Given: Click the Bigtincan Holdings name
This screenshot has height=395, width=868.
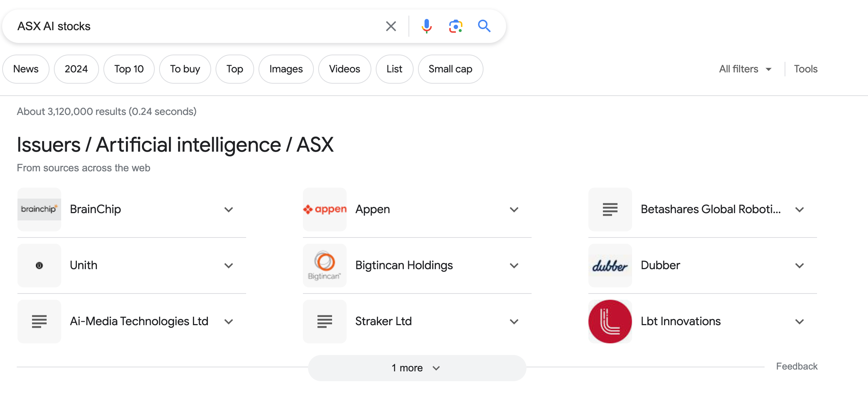Looking at the screenshot, I should point(404,266).
